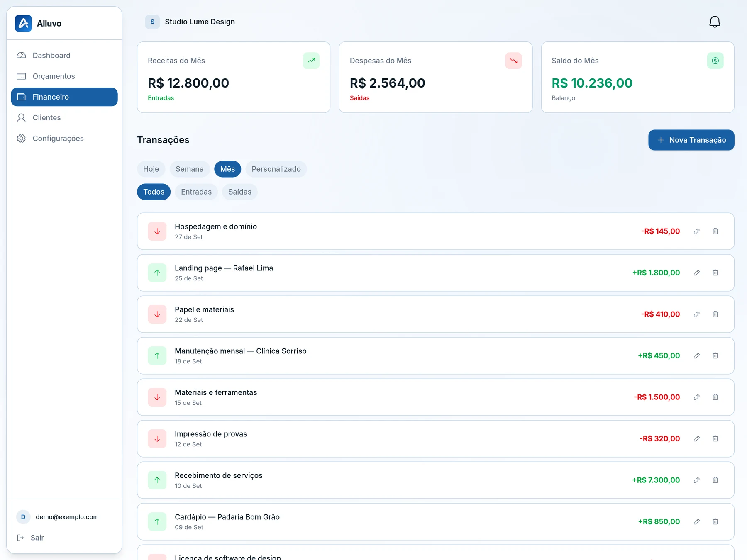
Task: Click the Receitas do Mês trend-up icon
Action: (x=311, y=61)
